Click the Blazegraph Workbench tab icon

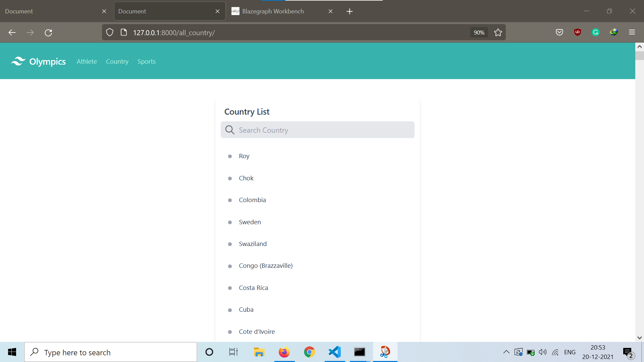235,11
